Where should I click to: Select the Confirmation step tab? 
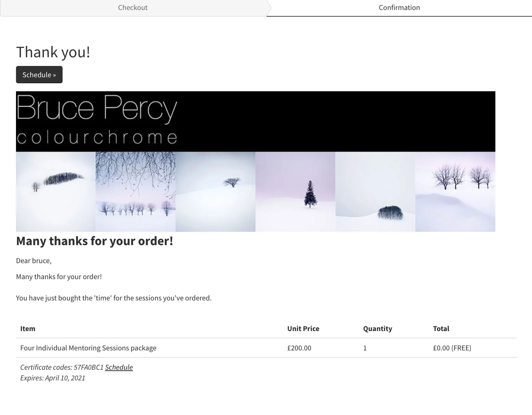pos(399,8)
